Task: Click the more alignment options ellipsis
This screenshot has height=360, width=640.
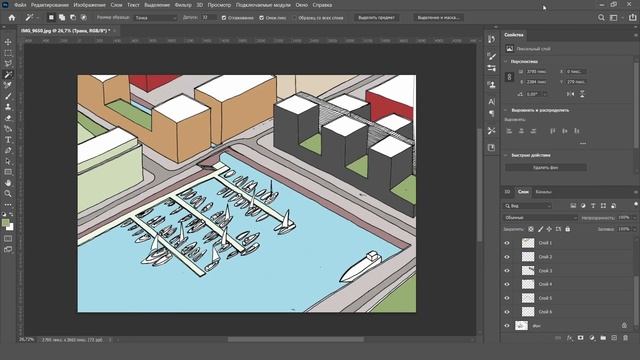Action: 583,143
